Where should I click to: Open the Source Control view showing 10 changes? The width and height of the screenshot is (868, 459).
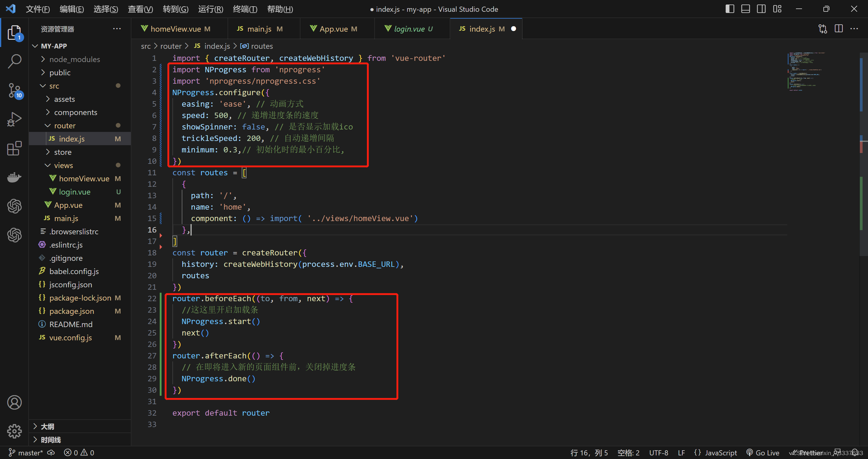[14, 90]
